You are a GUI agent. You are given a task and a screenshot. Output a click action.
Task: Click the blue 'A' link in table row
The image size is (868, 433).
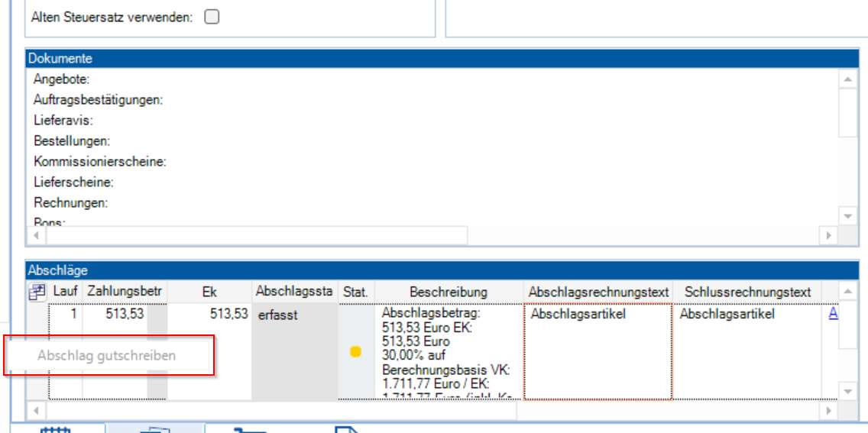click(x=834, y=314)
